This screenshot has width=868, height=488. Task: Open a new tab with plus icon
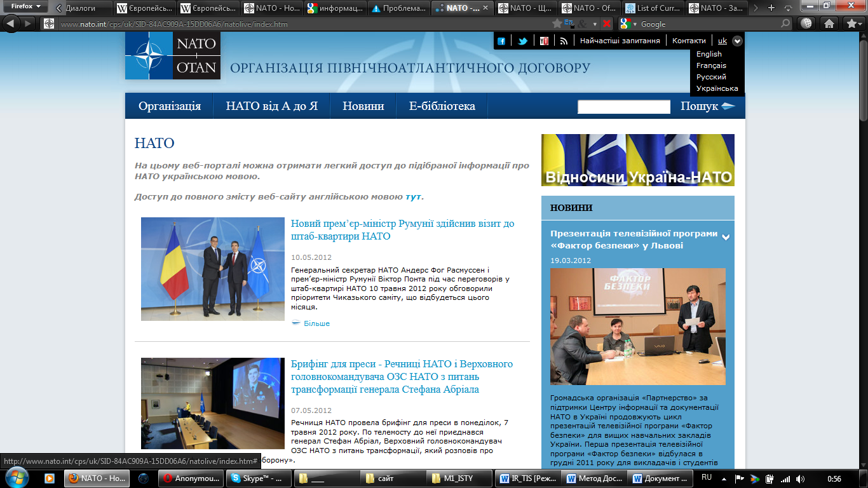(771, 8)
